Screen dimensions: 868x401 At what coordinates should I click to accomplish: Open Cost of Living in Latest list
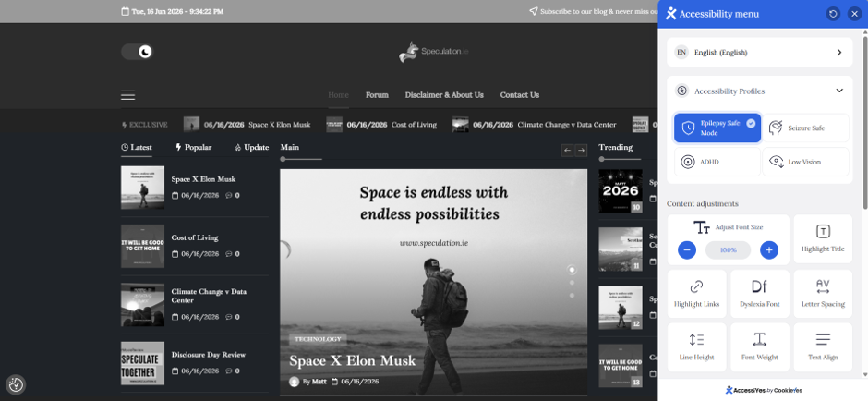(194, 237)
